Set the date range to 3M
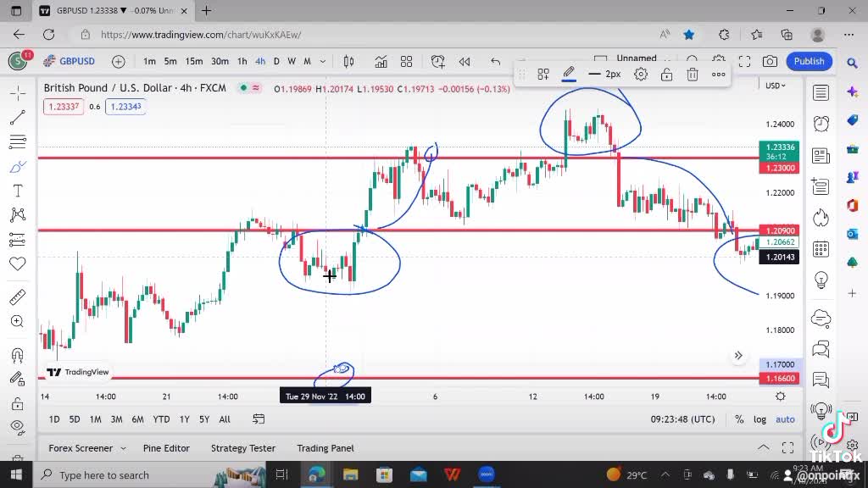 pos(116,419)
